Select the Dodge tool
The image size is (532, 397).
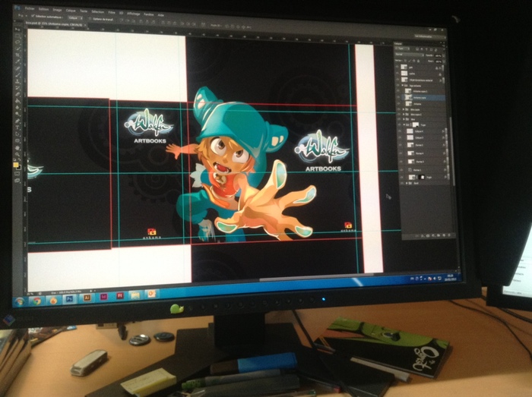(x=17, y=114)
